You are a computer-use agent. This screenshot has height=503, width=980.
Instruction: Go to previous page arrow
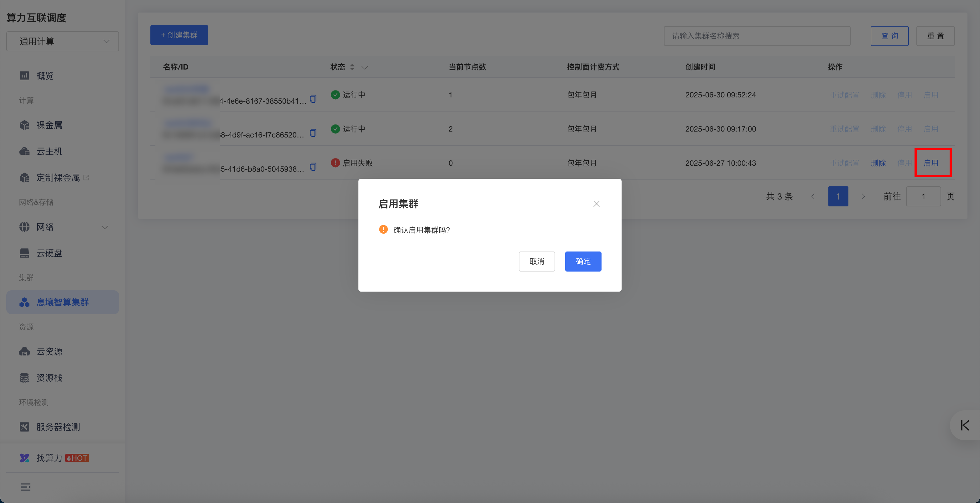click(x=813, y=196)
